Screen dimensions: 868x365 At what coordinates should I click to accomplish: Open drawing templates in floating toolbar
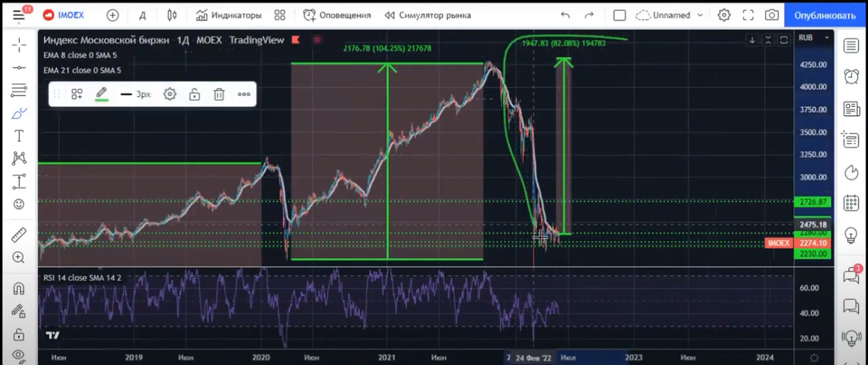[x=77, y=94]
